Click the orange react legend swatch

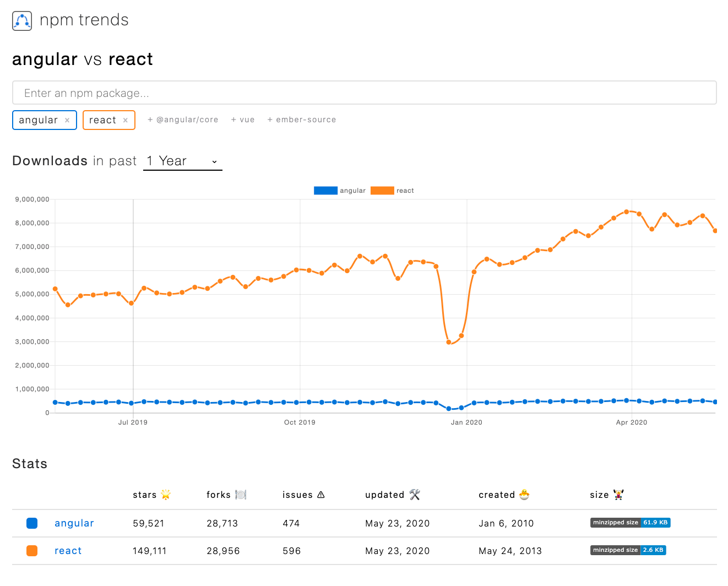(383, 190)
